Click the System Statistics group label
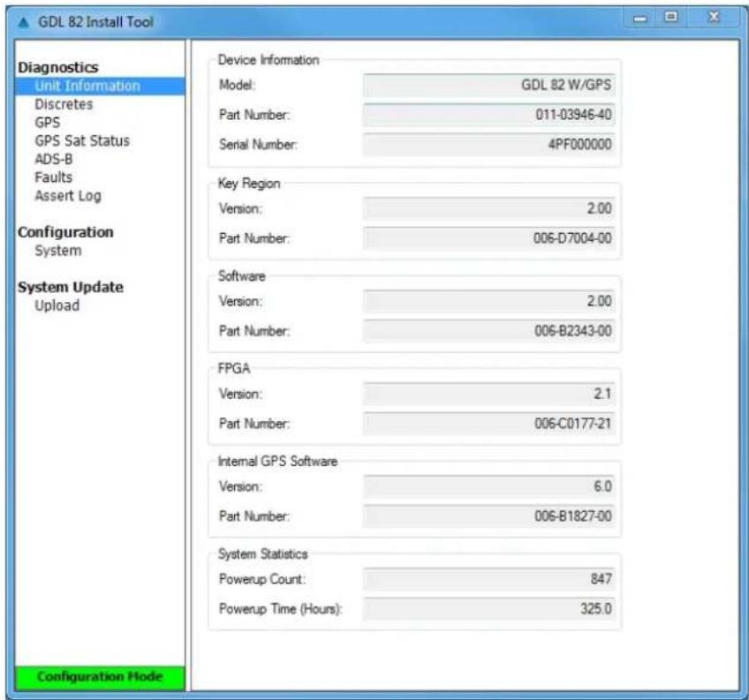Screen dimensions: 749x700 262,553
